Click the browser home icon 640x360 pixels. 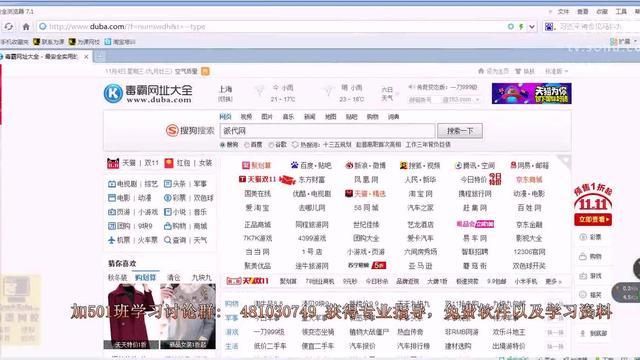26,27
